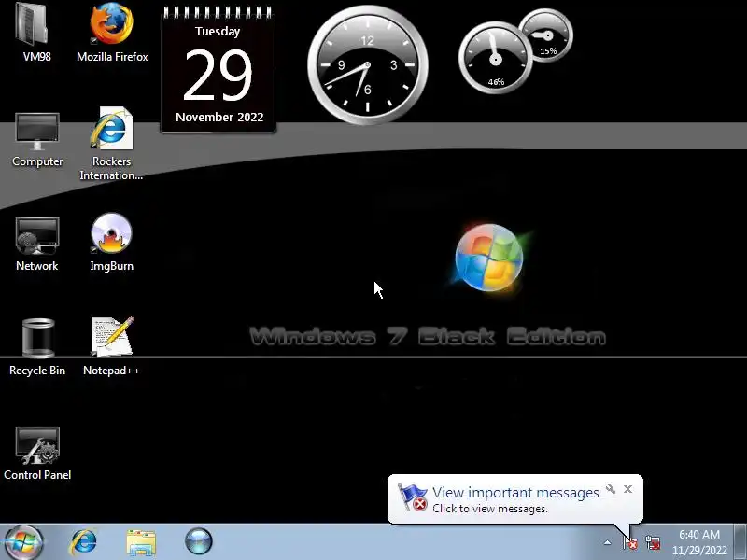Open the Notepad++ desktop shortcut

coord(112,337)
